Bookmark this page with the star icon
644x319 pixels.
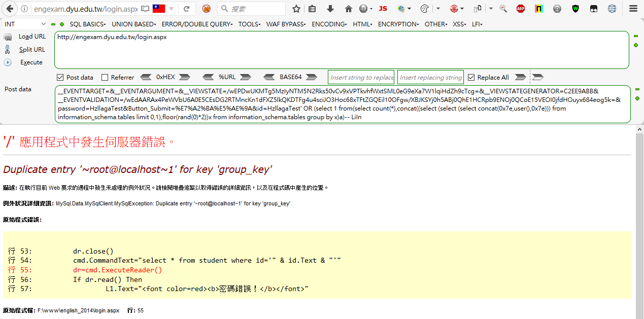(x=296, y=9)
